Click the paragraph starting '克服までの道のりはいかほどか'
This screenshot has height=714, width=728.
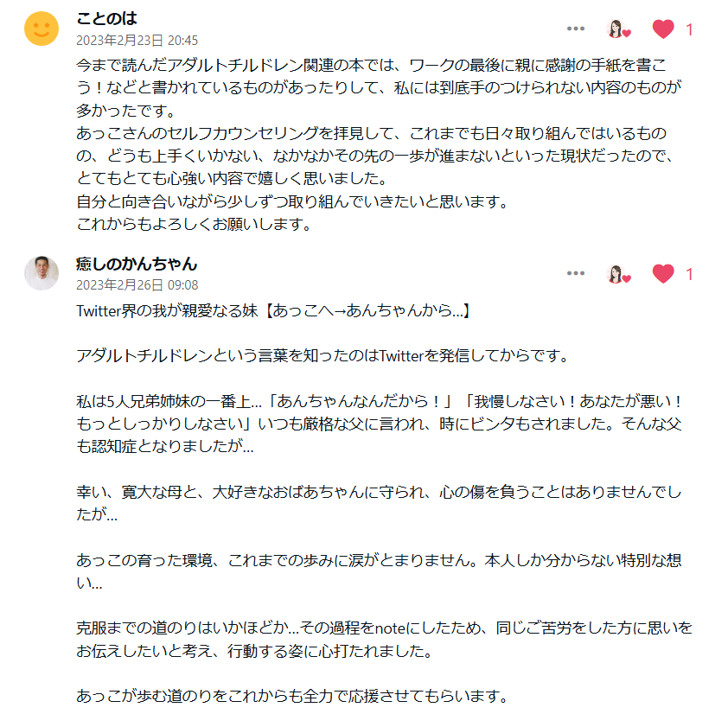coord(384,639)
